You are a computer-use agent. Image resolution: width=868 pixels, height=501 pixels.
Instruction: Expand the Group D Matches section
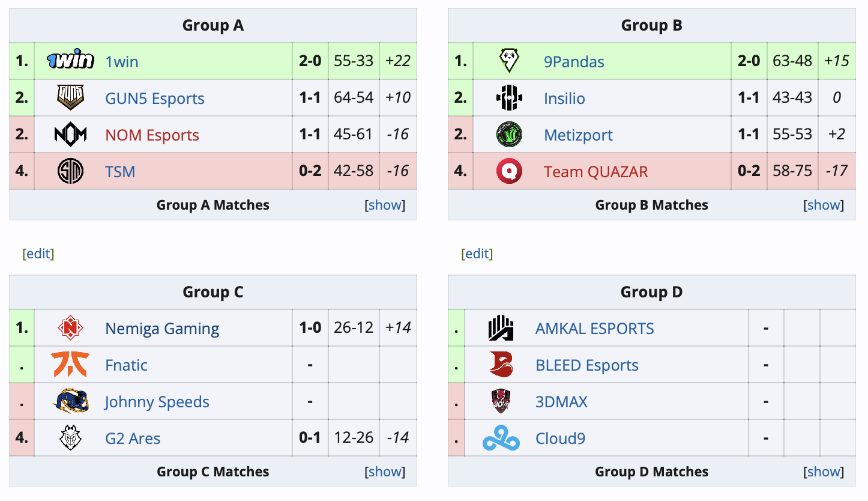[x=824, y=471]
